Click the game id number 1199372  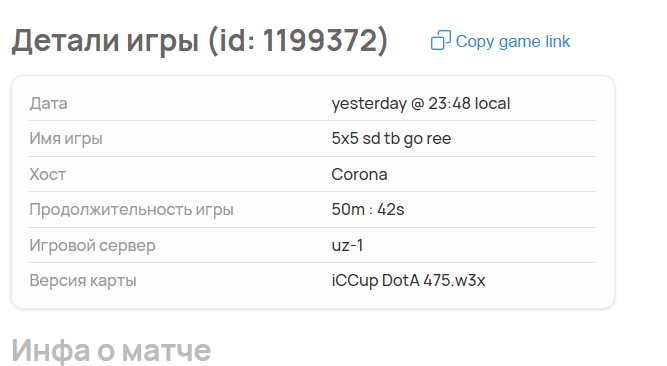[x=320, y=41]
